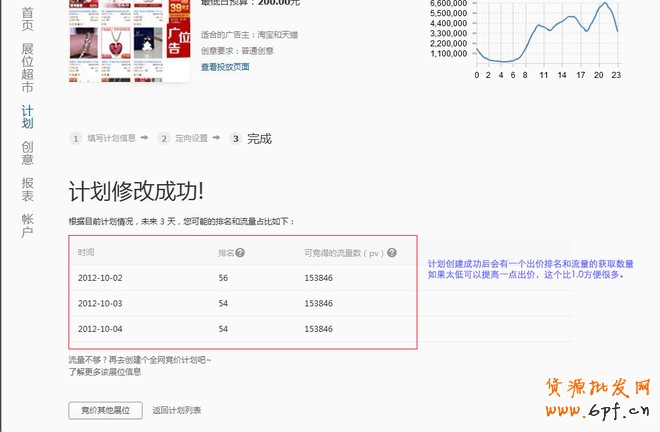
Task: Click the step 3 circle for 完成
Action: coord(235,138)
